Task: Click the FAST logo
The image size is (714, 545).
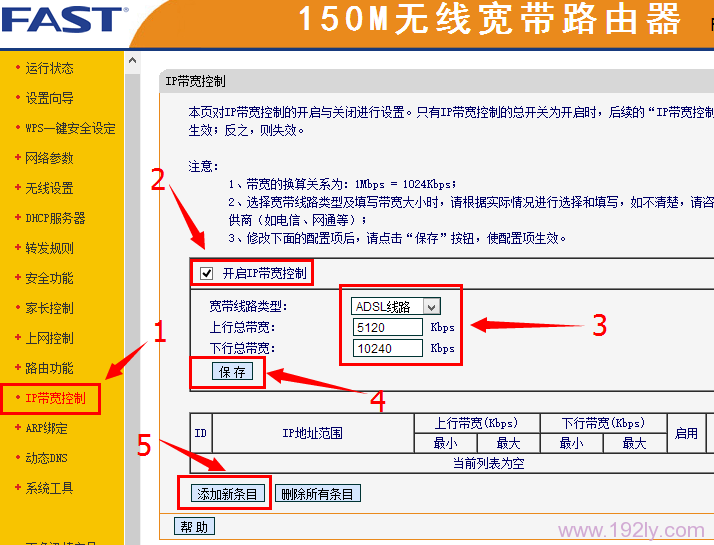Action: (64, 20)
